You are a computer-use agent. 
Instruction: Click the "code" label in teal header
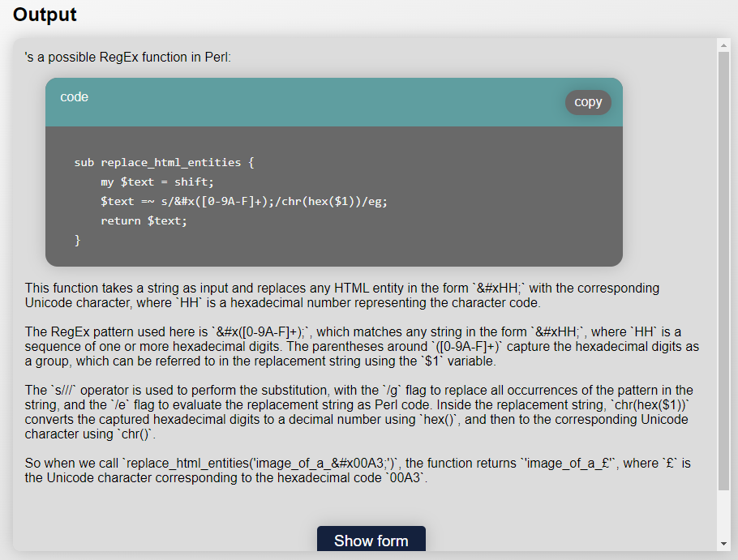pyautogui.click(x=74, y=97)
